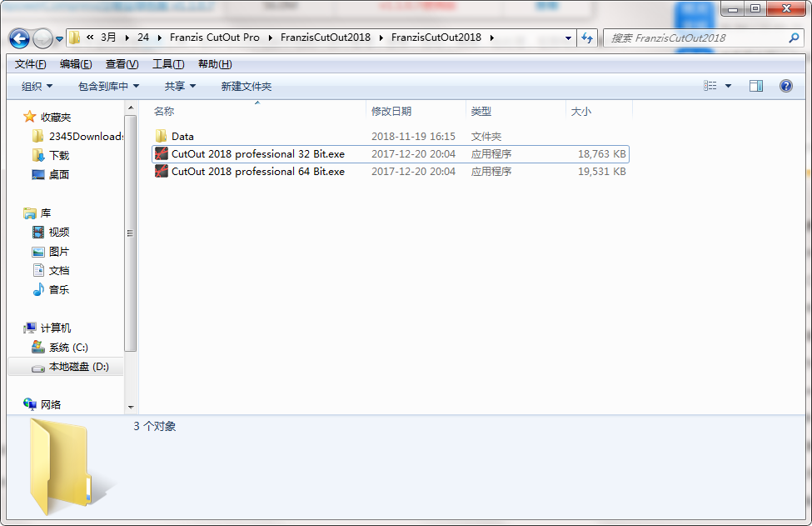Viewport: 812px width, 526px height.
Task: Toggle the preview pane icon
Action: (x=756, y=86)
